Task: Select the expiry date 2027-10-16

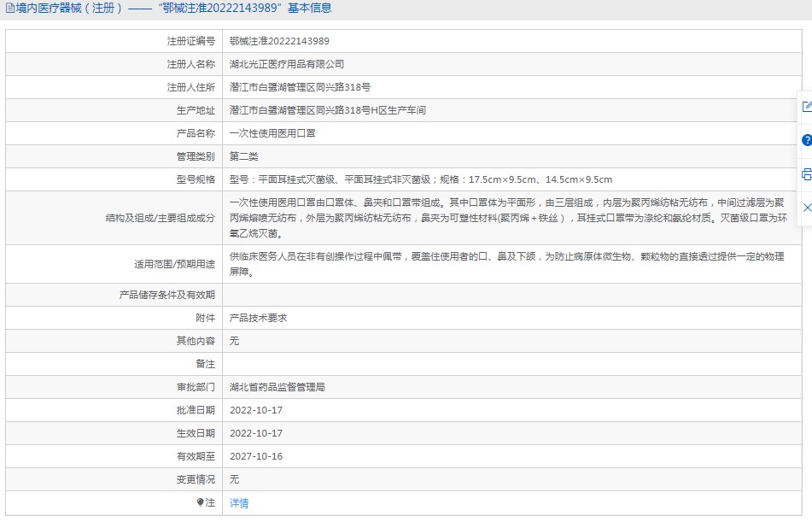Action: [256, 456]
